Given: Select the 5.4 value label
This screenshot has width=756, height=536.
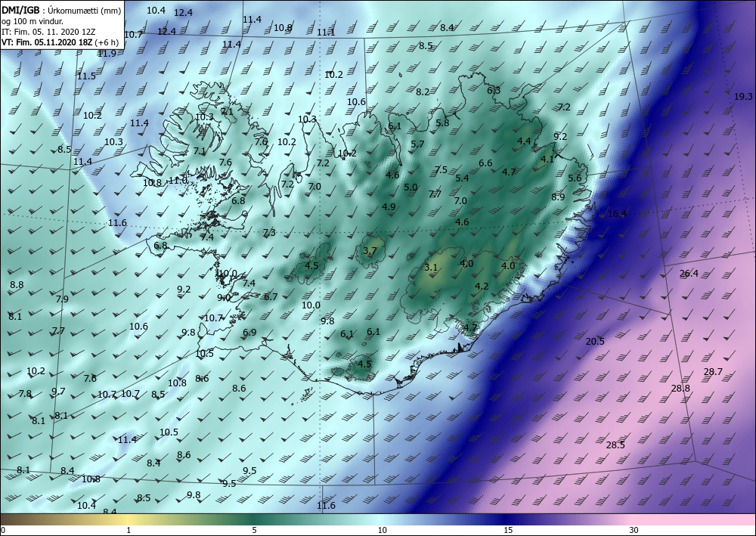Looking at the screenshot, I should pos(462,178).
